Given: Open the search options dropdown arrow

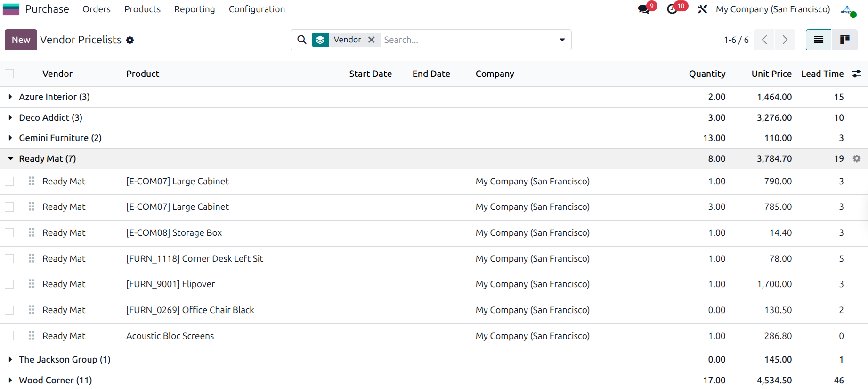Looking at the screenshot, I should point(562,40).
